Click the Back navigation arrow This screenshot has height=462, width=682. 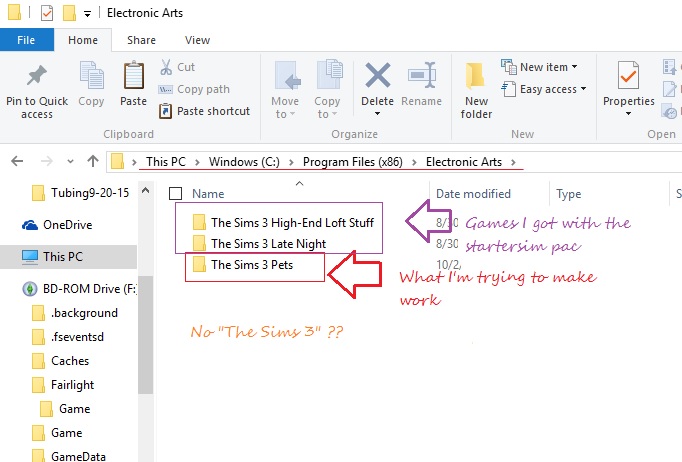[17, 161]
